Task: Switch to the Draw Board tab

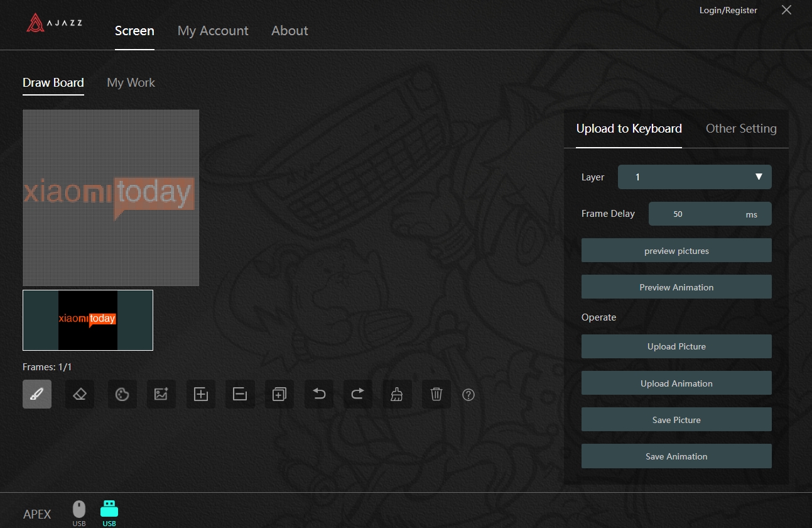Action: [x=53, y=83]
